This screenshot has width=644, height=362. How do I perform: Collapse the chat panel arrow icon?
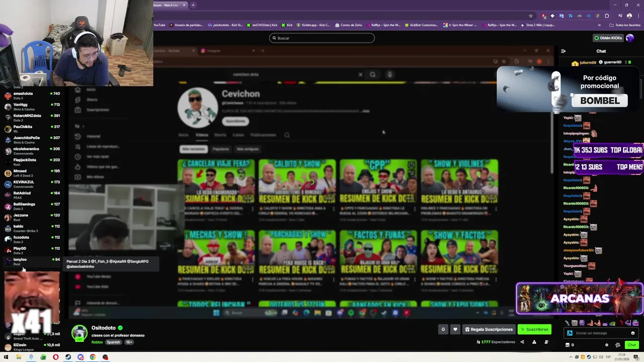563,51
